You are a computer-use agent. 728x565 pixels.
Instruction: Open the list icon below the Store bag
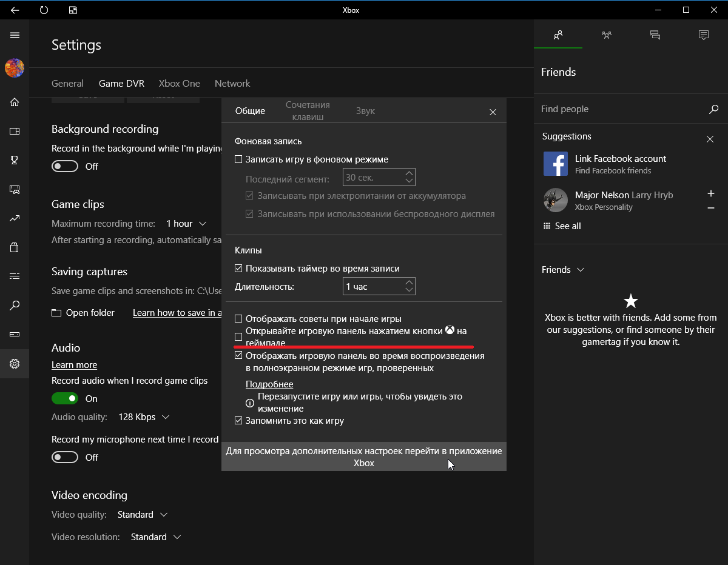pyautogui.click(x=15, y=276)
